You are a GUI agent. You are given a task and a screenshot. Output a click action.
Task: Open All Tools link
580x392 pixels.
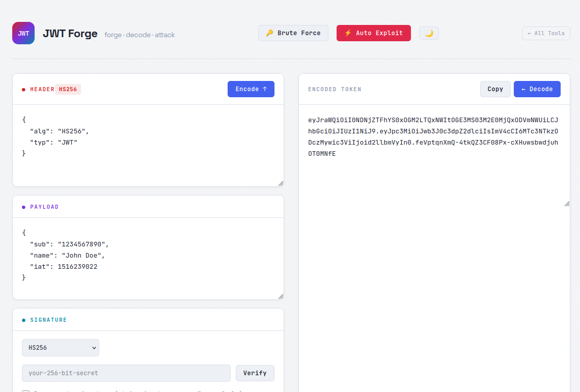(546, 33)
